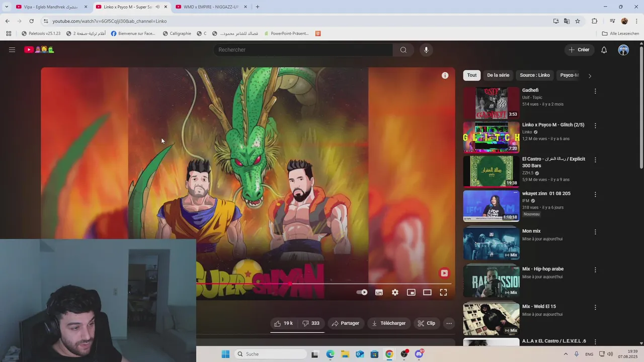Image resolution: width=644 pixels, height=362 pixels.
Task: Launch Microsoft Edge from taskbar
Action: pyautogui.click(x=330, y=354)
